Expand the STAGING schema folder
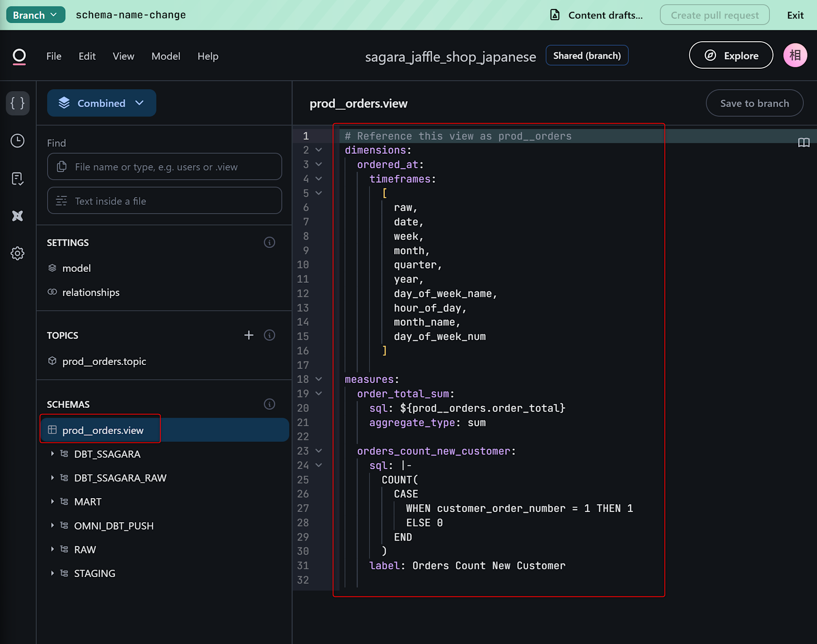Image resolution: width=817 pixels, height=644 pixels. [52, 573]
